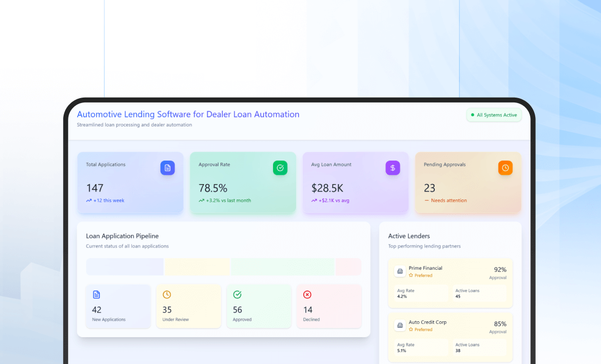Click the Prime Financial bank icon

coord(400,271)
